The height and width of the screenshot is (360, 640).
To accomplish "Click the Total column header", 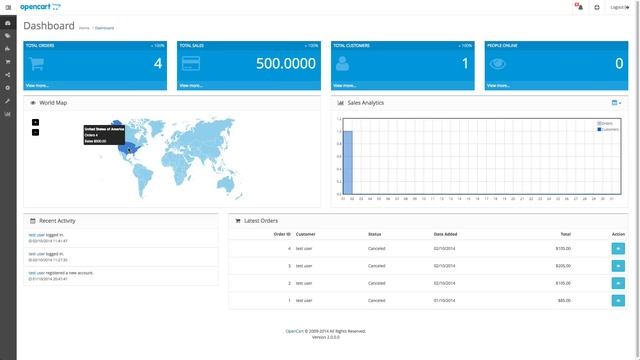I will pyautogui.click(x=565, y=234).
